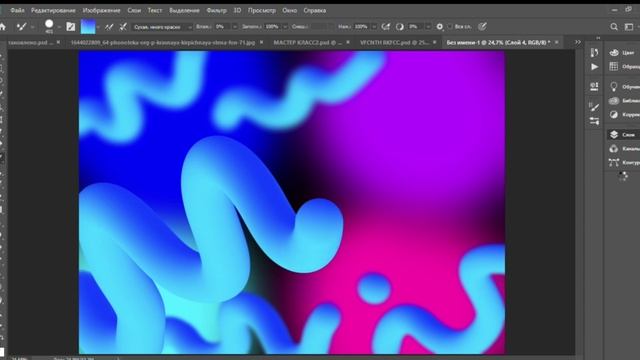This screenshot has height=360, width=640.
Task: Open the Редактирование menu
Action: point(53,10)
